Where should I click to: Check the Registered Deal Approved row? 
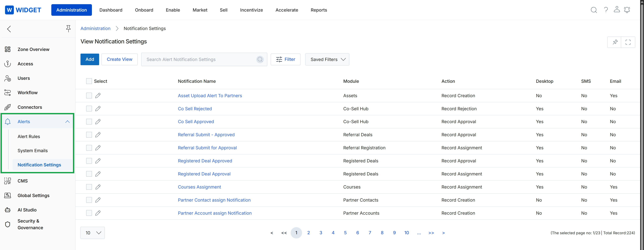tap(89, 161)
